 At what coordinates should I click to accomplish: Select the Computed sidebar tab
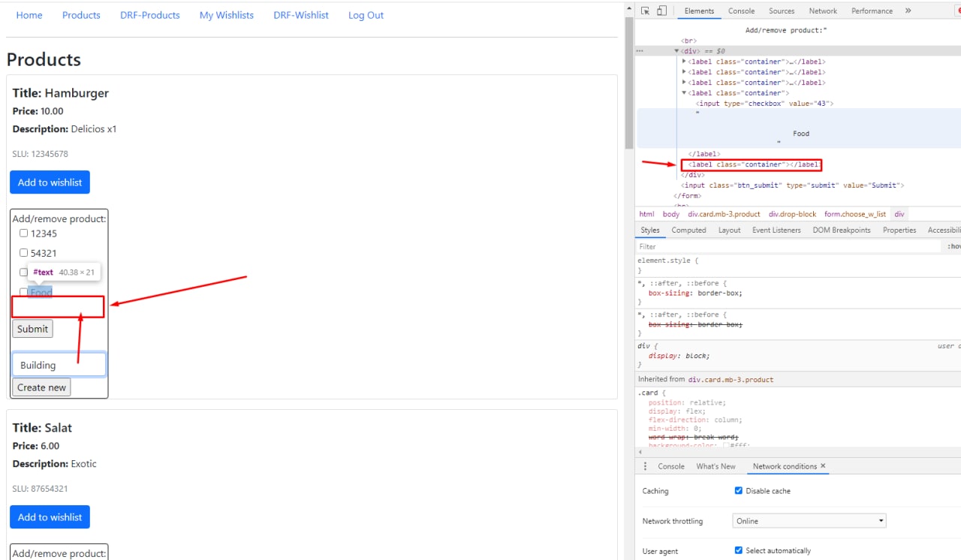pos(689,230)
